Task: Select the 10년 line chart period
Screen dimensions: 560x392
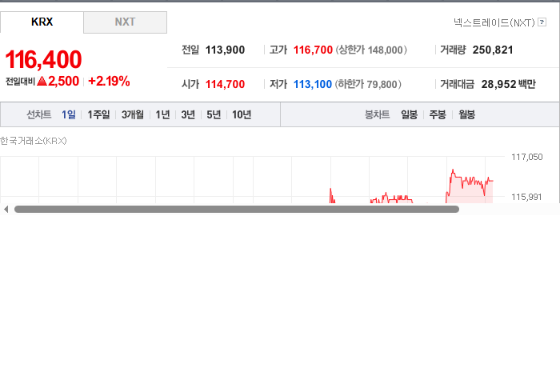Action: 242,114
